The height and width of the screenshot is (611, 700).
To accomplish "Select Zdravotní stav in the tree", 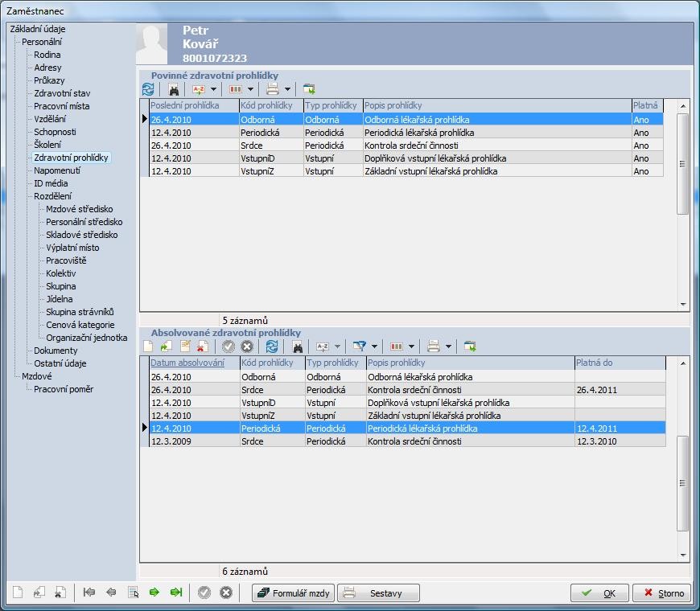I will (62, 93).
